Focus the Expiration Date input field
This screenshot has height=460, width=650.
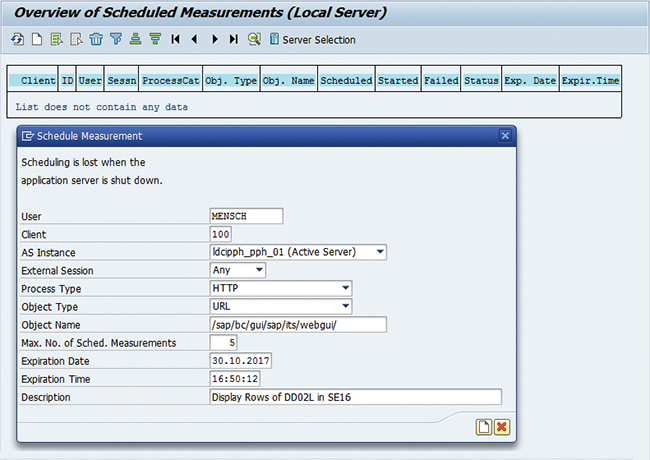coord(240,361)
